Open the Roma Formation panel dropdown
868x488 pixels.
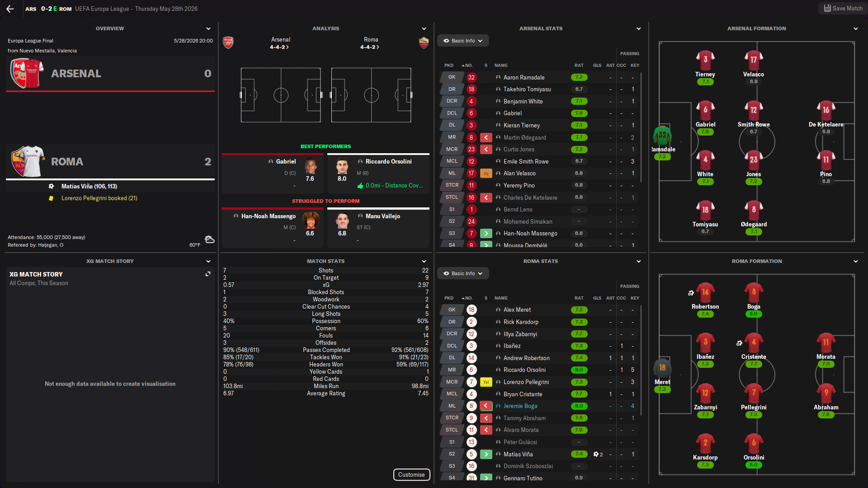[x=856, y=261]
